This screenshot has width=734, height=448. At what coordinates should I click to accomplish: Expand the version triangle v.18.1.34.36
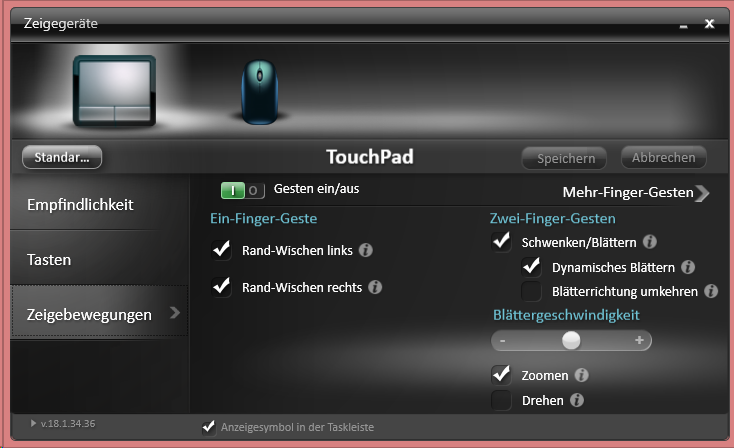pos(33,423)
